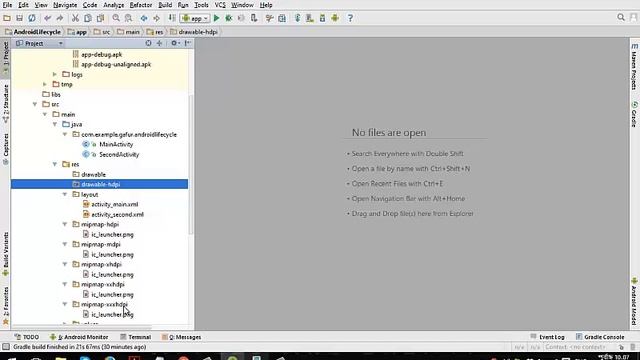Click the Search Everywhere magnifier icon
This screenshot has width=640, height=360.
pos(621,17)
